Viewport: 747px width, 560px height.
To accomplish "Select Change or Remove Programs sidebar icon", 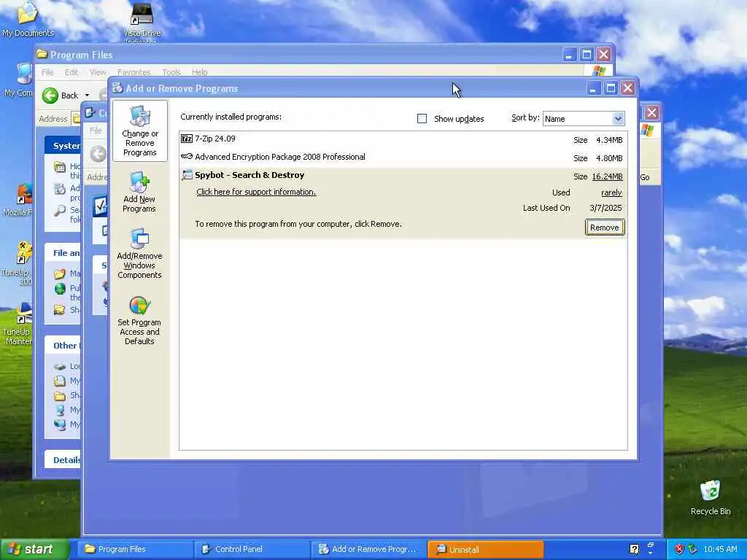I will pyautogui.click(x=139, y=131).
